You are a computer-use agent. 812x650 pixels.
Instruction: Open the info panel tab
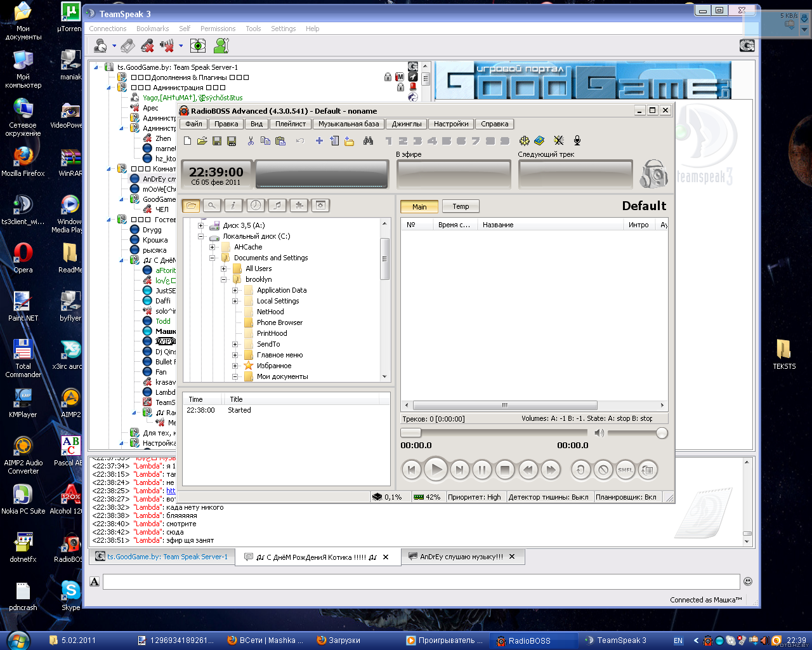click(233, 205)
